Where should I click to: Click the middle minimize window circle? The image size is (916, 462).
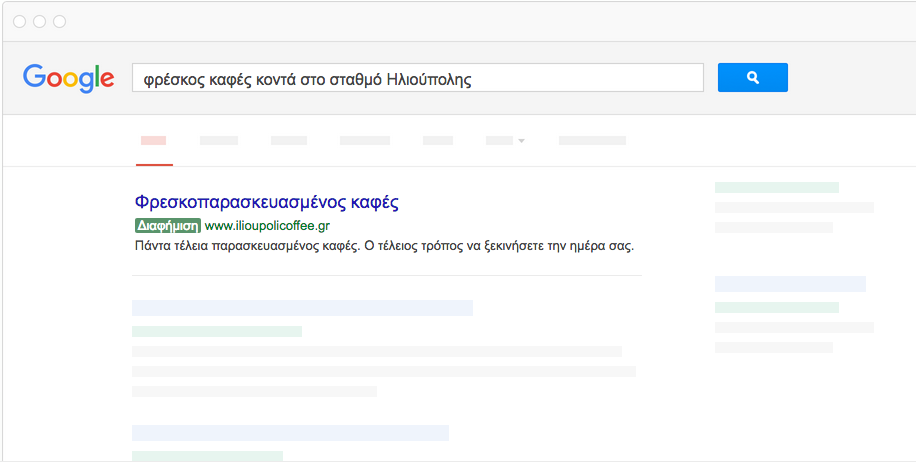(x=39, y=22)
